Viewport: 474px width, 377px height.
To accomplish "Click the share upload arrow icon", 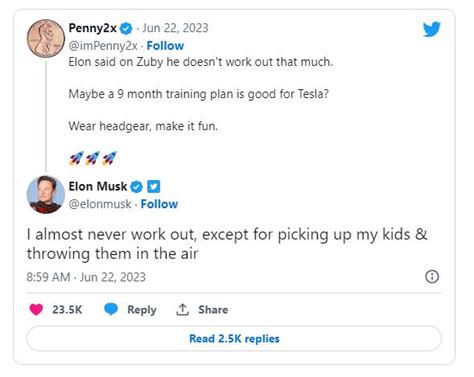I will click(x=182, y=309).
